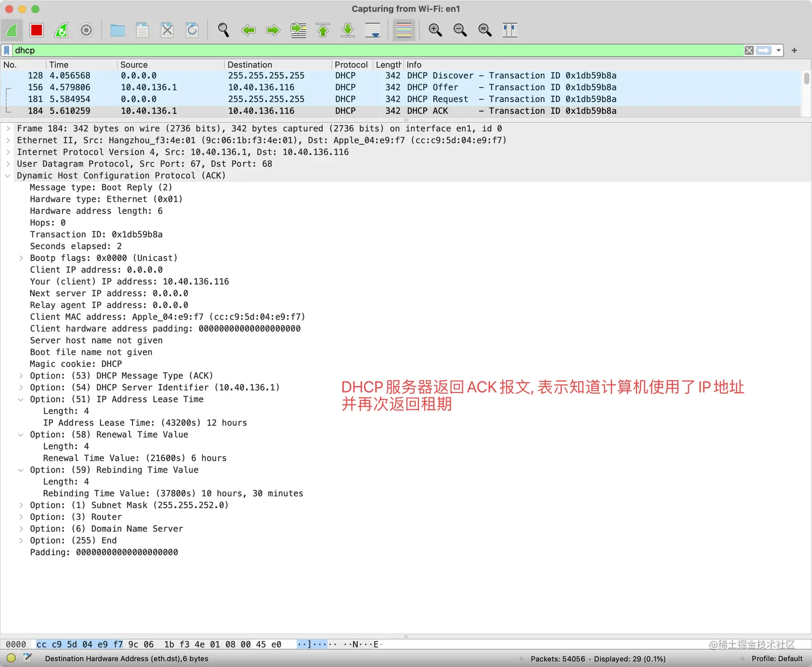Screen dimensions: 812x667
Task: Expand the Ethernet II tree node
Action: point(8,141)
